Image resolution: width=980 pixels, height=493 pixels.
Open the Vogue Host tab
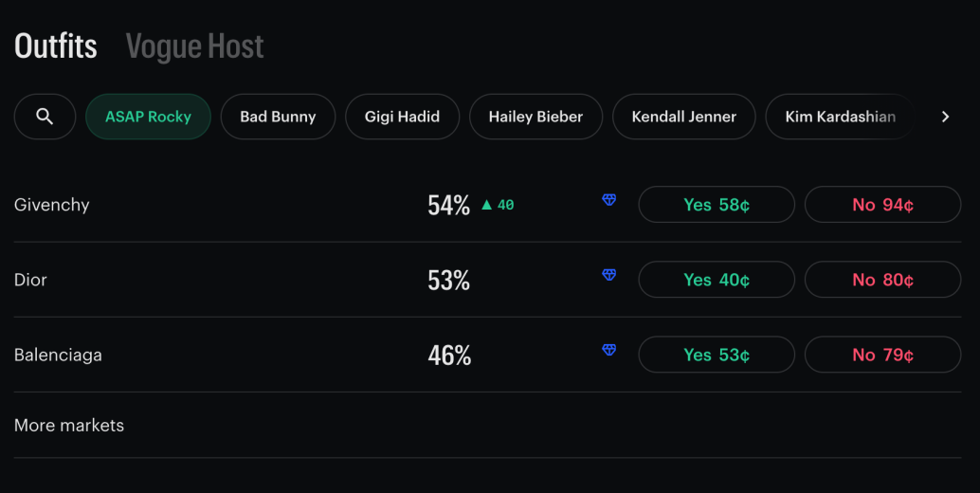pos(194,46)
